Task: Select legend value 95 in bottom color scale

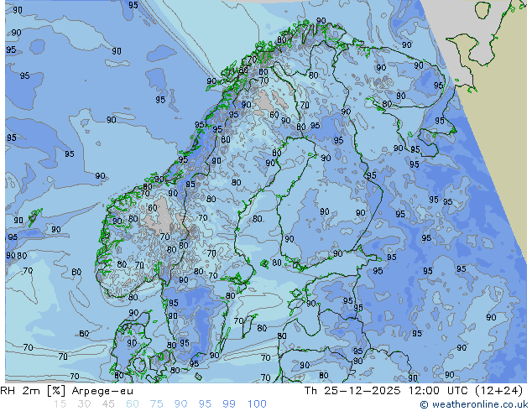Action: pos(205,404)
